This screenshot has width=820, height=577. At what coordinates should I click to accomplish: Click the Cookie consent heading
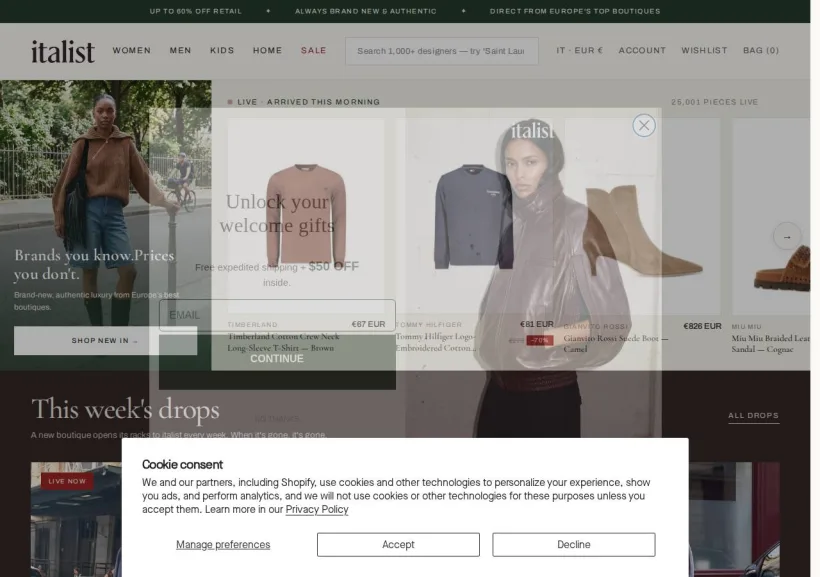tap(182, 465)
